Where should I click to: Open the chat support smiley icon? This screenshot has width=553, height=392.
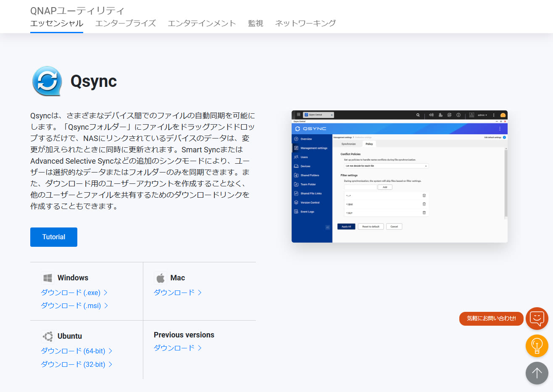coord(537,319)
